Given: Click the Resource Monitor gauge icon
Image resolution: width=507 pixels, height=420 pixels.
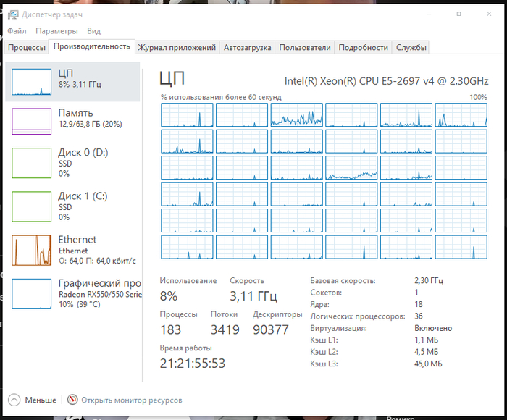Looking at the screenshot, I should coord(72,400).
